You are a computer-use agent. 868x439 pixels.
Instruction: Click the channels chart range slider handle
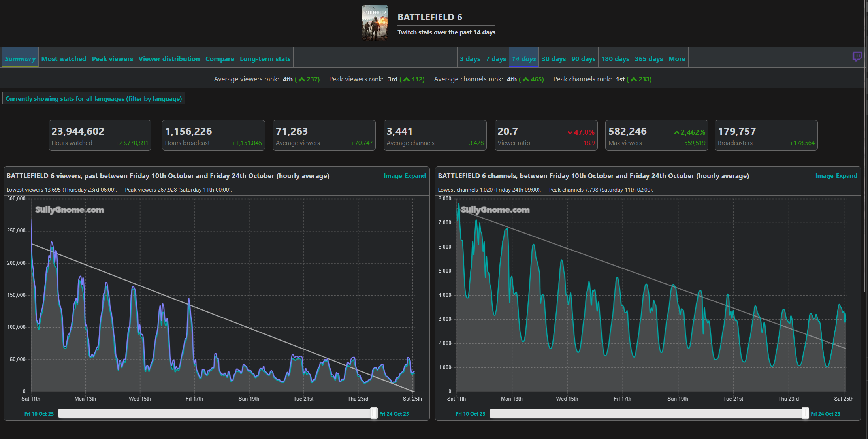click(x=805, y=413)
